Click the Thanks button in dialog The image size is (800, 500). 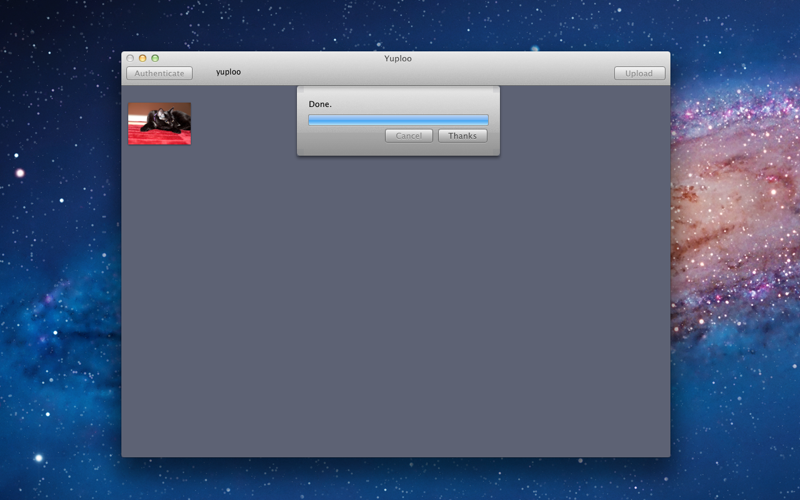point(462,136)
